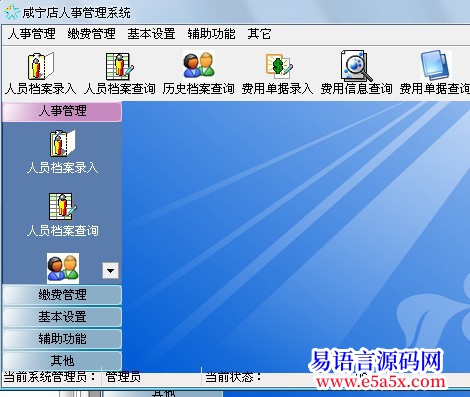Click window title 咸宁店人事管理系统
The width and height of the screenshot is (470, 397).
coord(76,13)
